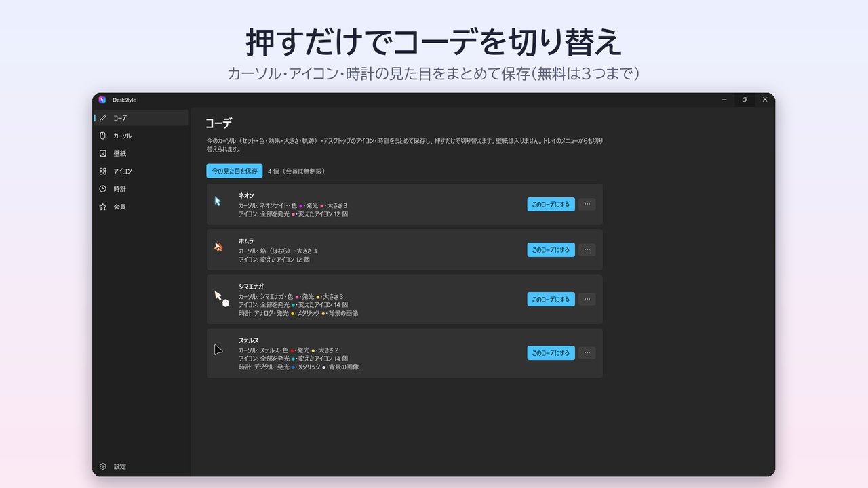Open the コーデ sidebar section
This screenshot has width=868, height=488.
(141, 118)
